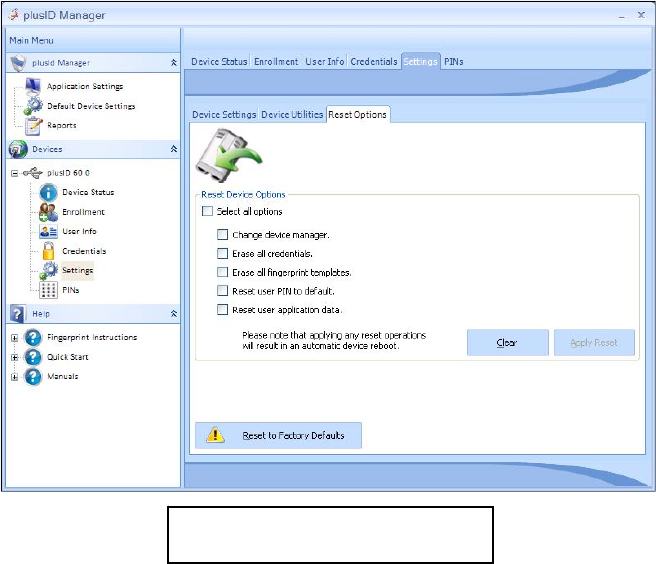Open Default Device Settings in sidebar
This screenshot has width=656, height=564.
91,106
